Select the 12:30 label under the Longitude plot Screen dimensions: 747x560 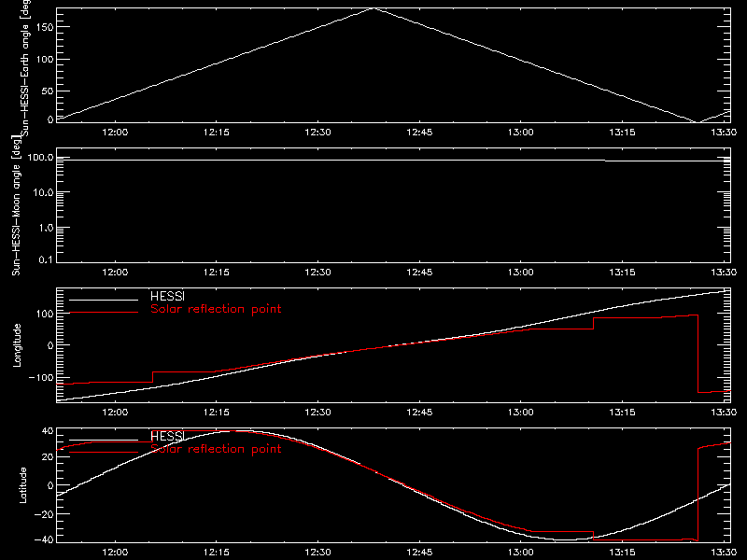click(318, 412)
